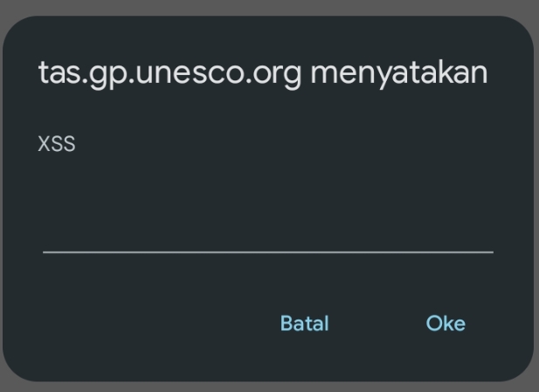Focus the prompt text input field
The image size is (539, 392).
pyautogui.click(x=267, y=231)
